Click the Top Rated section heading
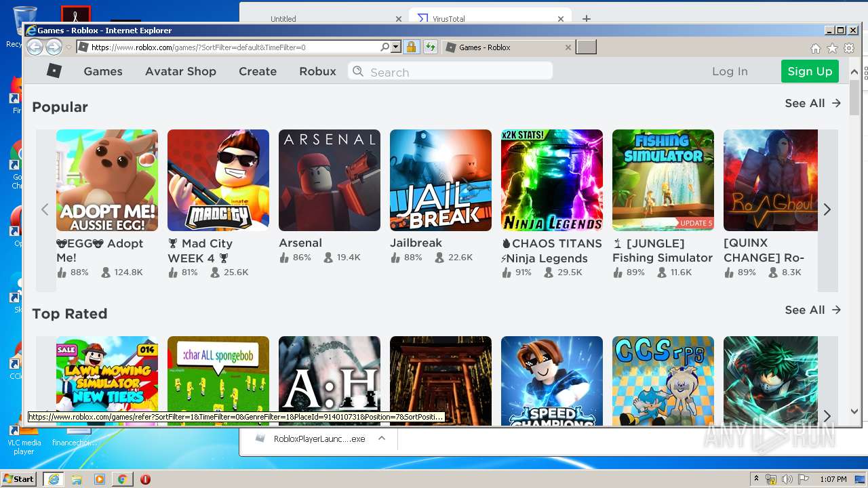 [69, 314]
